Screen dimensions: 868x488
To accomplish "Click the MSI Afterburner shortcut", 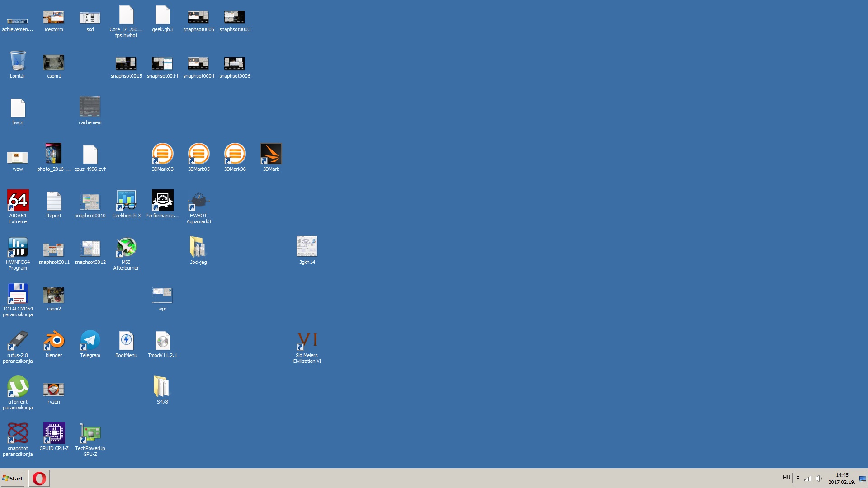I will [x=126, y=247].
